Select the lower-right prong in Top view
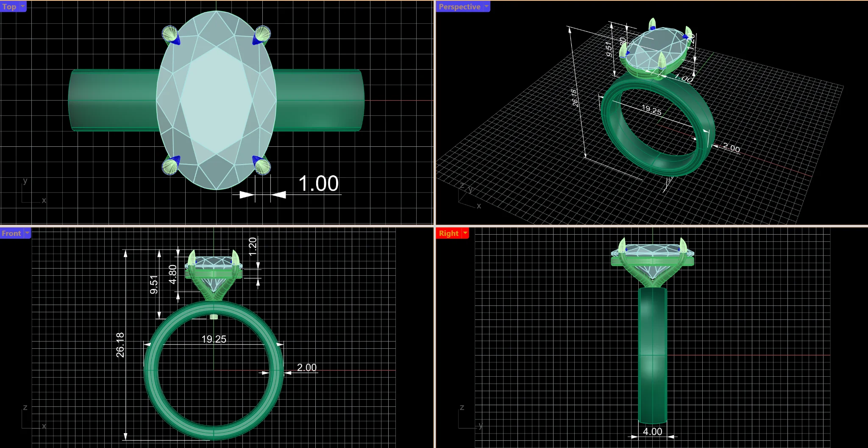 (x=261, y=165)
